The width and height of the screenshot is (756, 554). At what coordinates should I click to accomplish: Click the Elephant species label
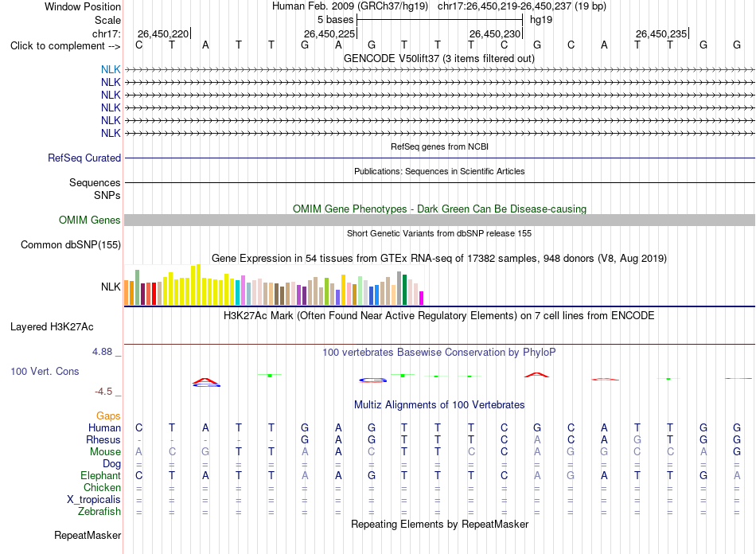[x=101, y=475]
